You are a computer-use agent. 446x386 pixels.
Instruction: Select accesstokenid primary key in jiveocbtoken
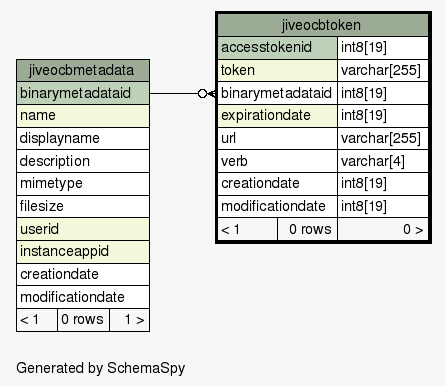pyautogui.click(x=277, y=48)
